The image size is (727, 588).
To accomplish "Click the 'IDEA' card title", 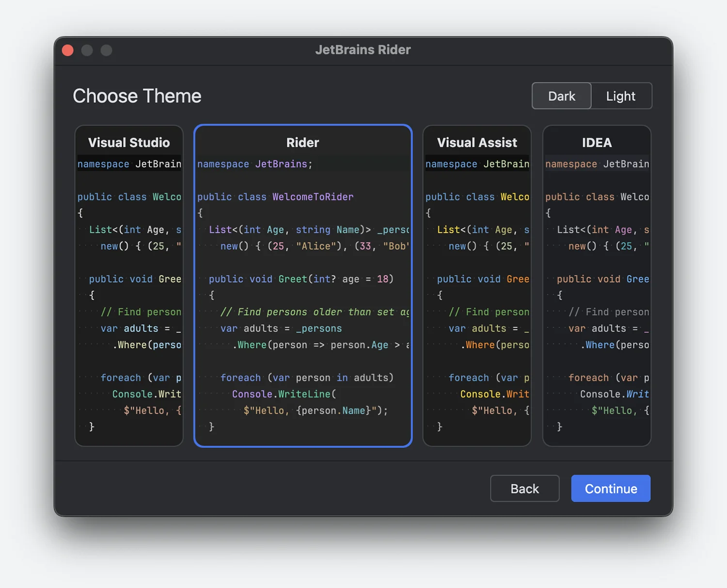I will [597, 143].
